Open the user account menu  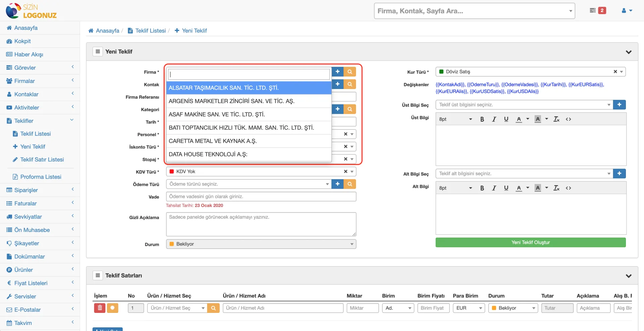627,11
